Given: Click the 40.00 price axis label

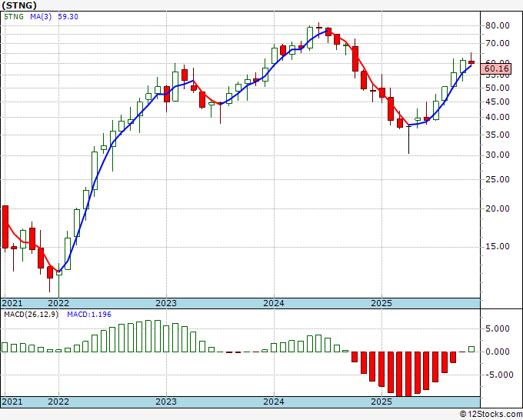Looking at the screenshot, I should pyautogui.click(x=498, y=117).
